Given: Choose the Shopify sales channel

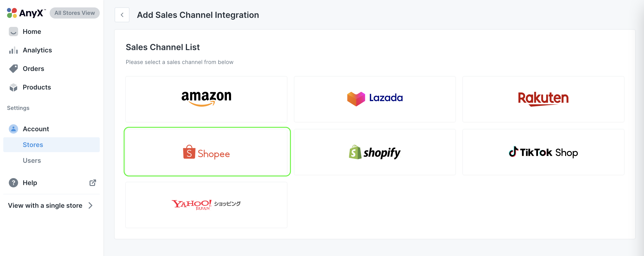Looking at the screenshot, I should click(x=375, y=152).
